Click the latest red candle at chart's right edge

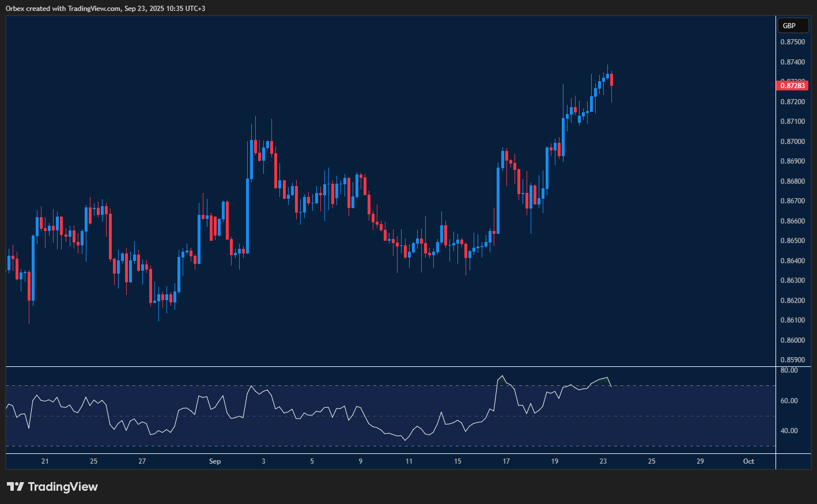pyautogui.click(x=611, y=79)
